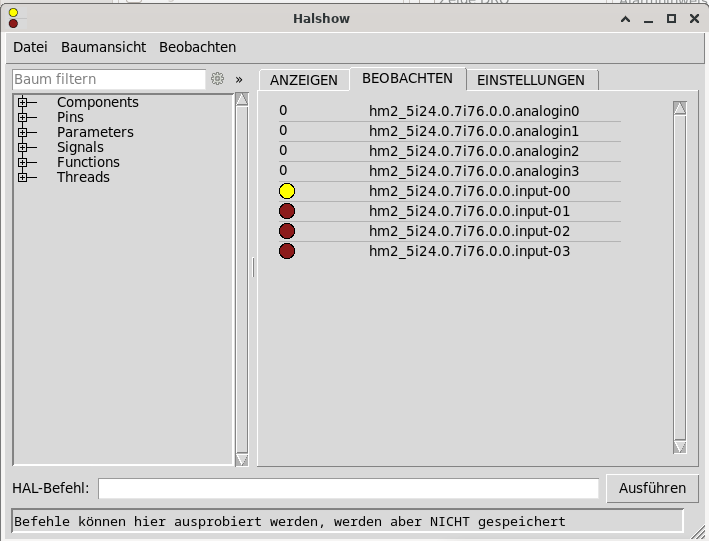The width and height of the screenshot is (709, 541).
Task: Click the value 0 of analogin1
Action: [x=283, y=130]
